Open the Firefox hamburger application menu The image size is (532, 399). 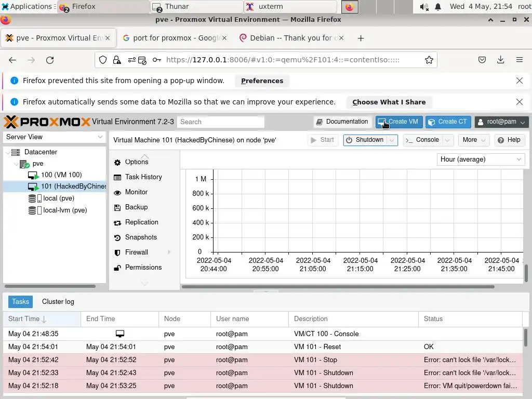519,60
